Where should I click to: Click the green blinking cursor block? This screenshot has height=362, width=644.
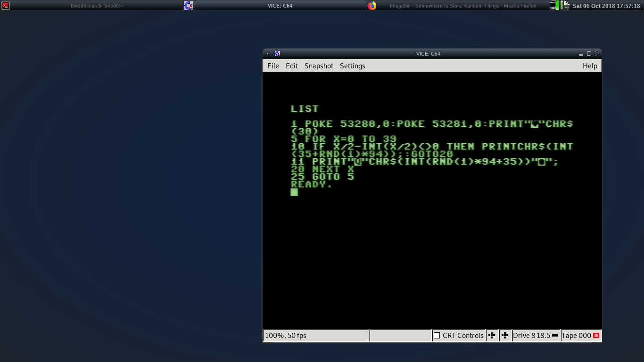[x=294, y=192]
